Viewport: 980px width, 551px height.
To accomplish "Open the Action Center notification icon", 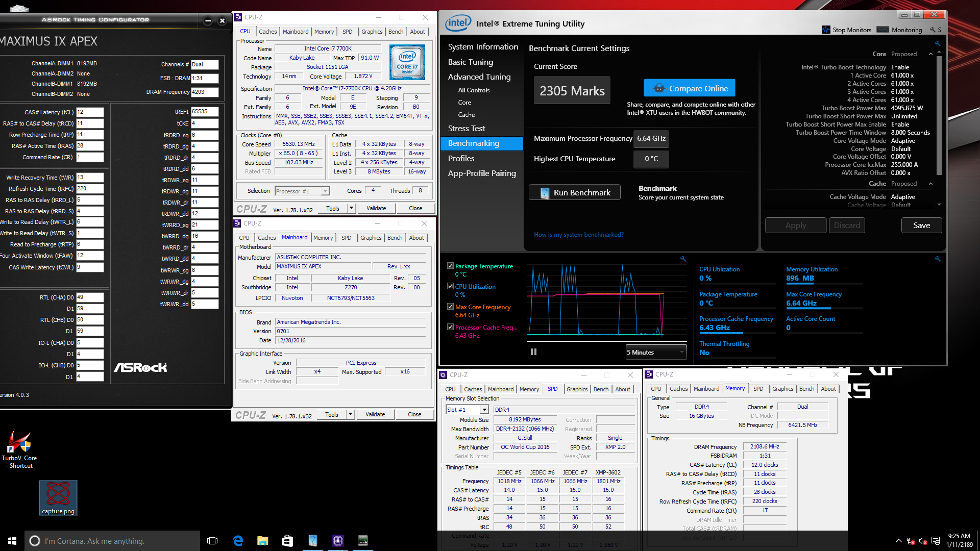I will pos(936,541).
